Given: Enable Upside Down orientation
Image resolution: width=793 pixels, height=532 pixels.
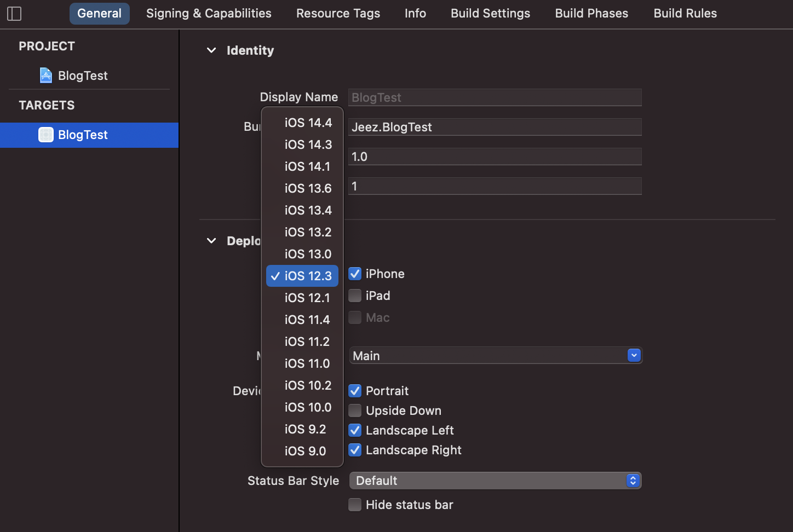Looking at the screenshot, I should point(355,410).
